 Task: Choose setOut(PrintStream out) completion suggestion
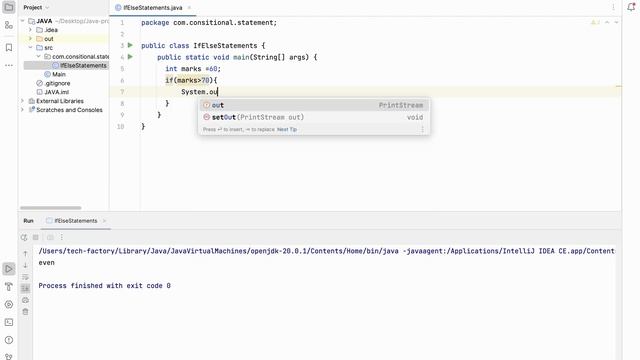pos(314,117)
